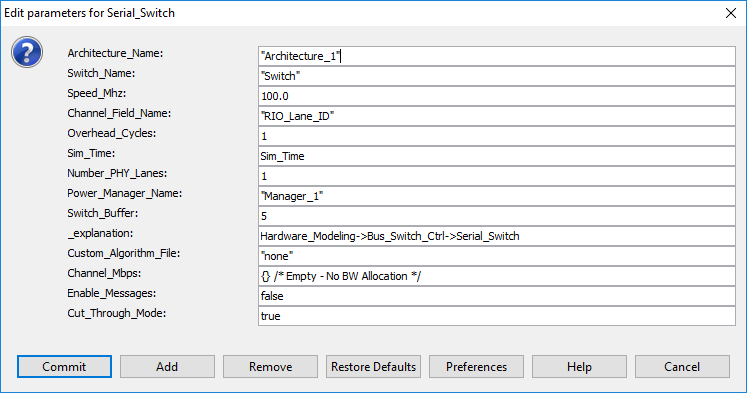The height and width of the screenshot is (393, 747).
Task: Edit the Switch_Buffer value
Action: pyautogui.click(x=497, y=216)
